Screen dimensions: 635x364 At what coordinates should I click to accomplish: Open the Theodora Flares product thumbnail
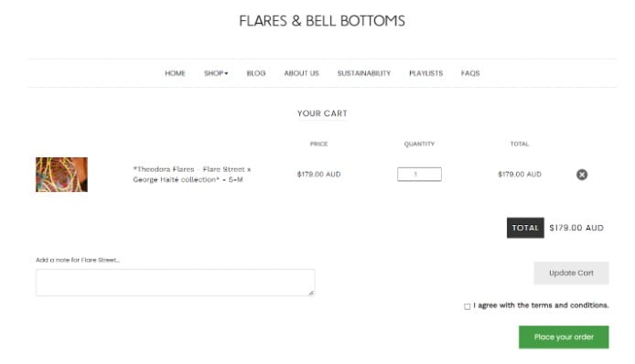coord(61,175)
